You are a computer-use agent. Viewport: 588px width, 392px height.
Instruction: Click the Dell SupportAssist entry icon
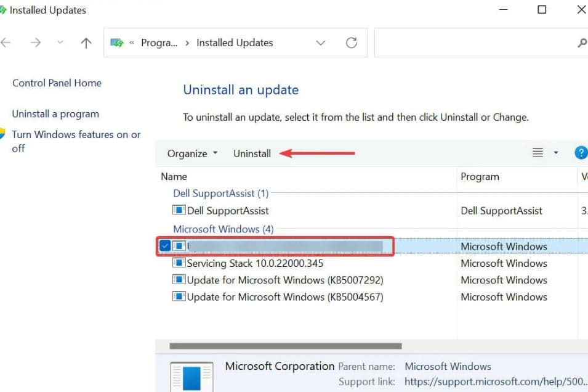[x=179, y=210]
